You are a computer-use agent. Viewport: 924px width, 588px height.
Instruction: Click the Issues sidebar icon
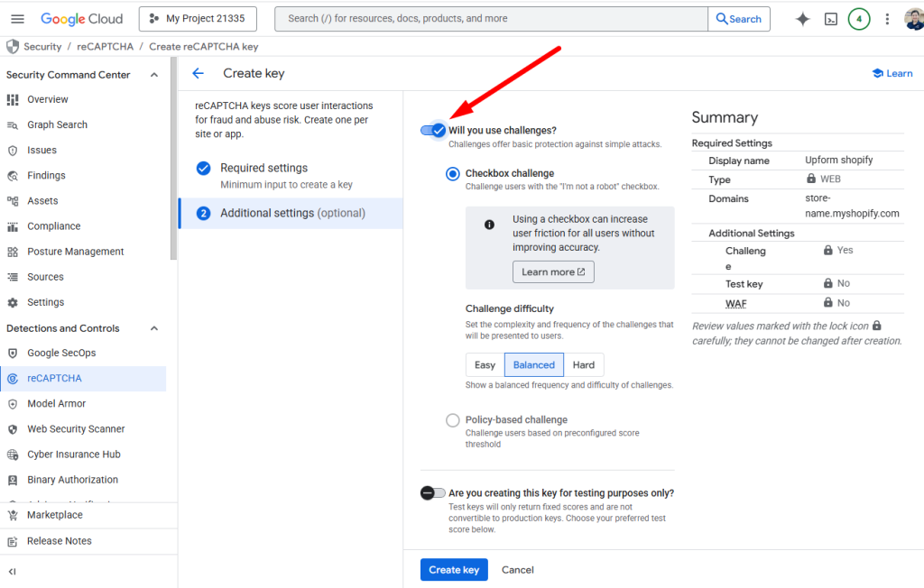pyautogui.click(x=13, y=151)
